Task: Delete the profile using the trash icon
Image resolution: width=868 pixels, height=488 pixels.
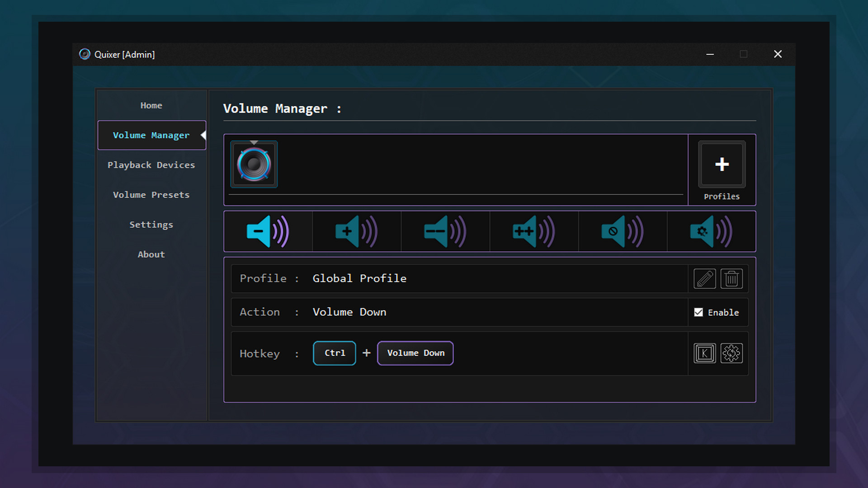Action: [x=731, y=278]
